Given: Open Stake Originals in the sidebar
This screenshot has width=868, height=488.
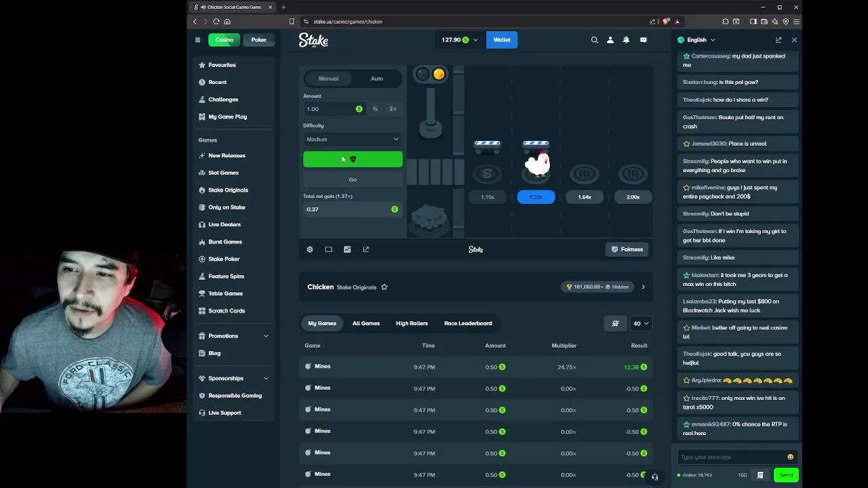Looking at the screenshot, I should [x=233, y=190].
